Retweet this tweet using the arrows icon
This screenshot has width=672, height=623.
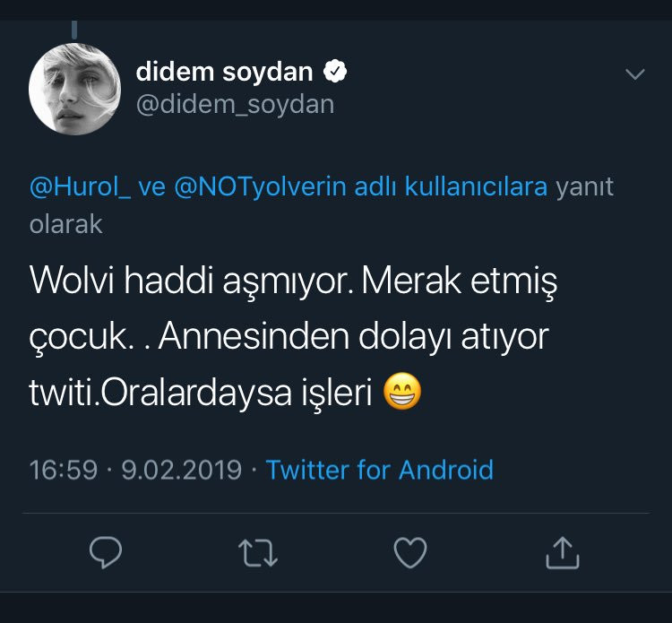tap(258, 553)
